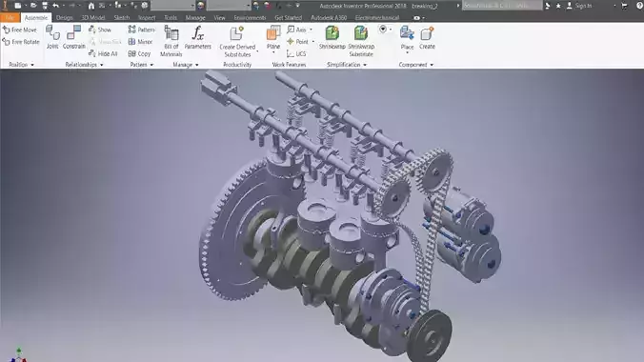Click the appearance color sphere icon
The image size is (644, 362).
[200, 6]
